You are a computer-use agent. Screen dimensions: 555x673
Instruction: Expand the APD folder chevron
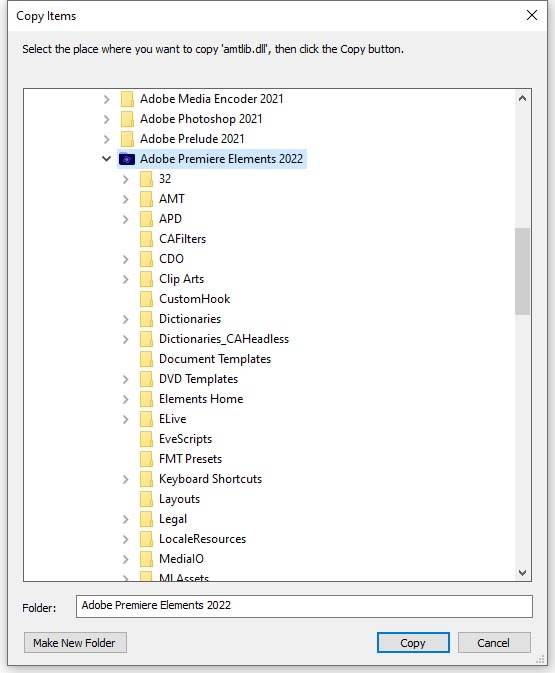[125, 219]
